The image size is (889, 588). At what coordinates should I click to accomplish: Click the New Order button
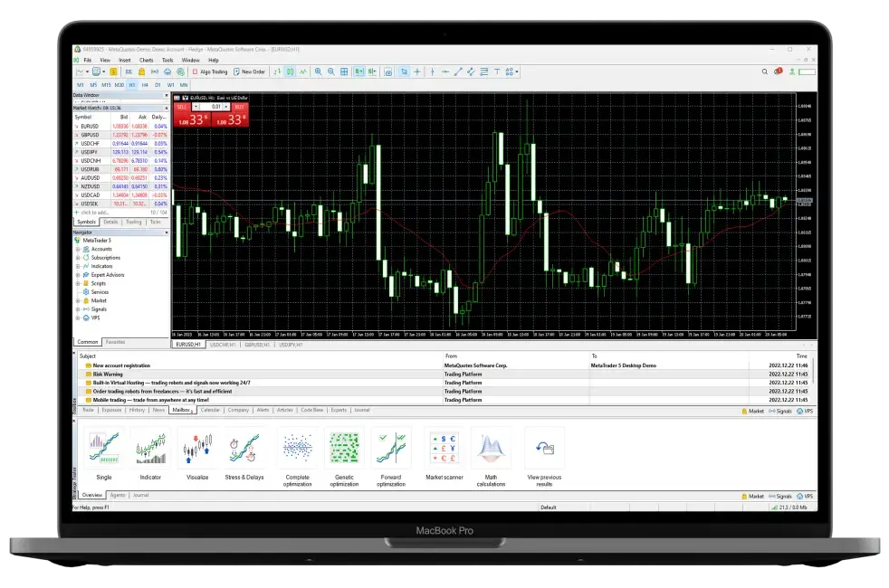[250, 72]
